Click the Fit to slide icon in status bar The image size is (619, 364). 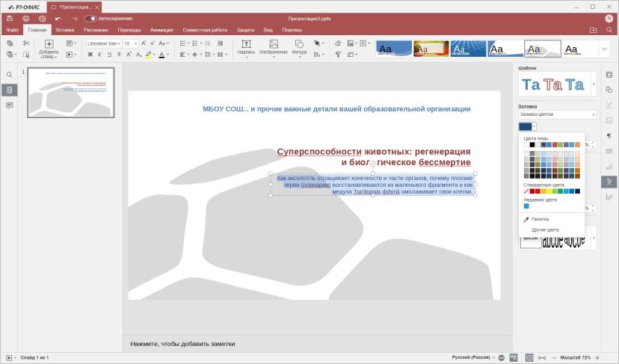[x=529, y=357]
